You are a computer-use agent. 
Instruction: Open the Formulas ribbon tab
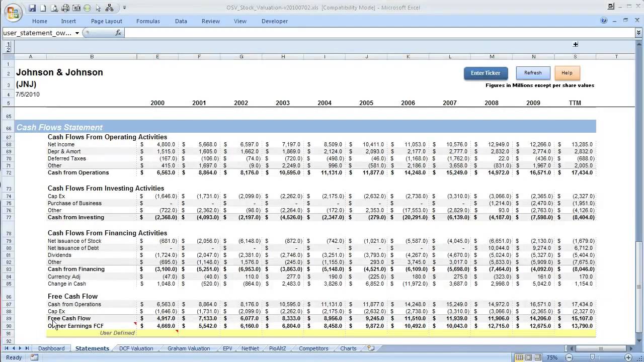tap(148, 21)
